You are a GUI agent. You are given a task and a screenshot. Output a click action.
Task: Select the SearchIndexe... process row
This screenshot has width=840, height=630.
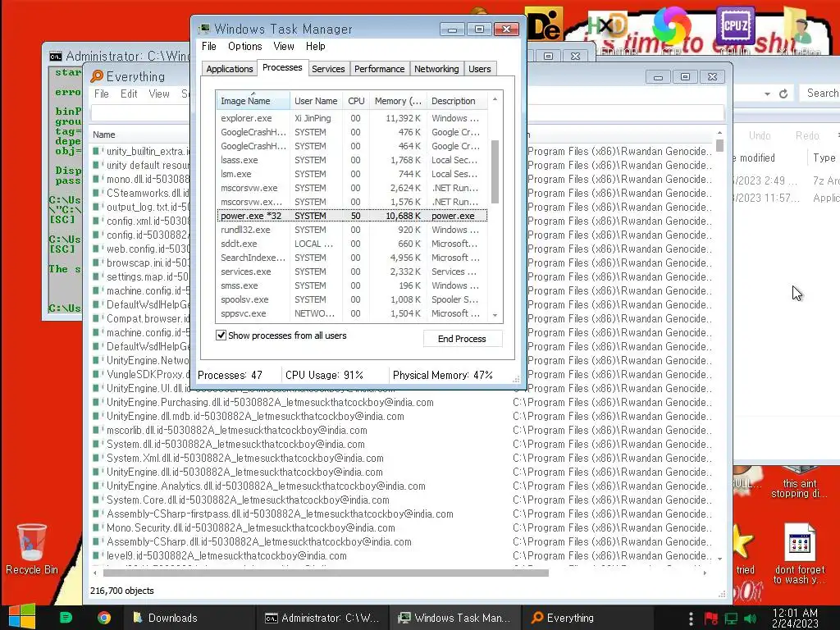tap(352, 258)
